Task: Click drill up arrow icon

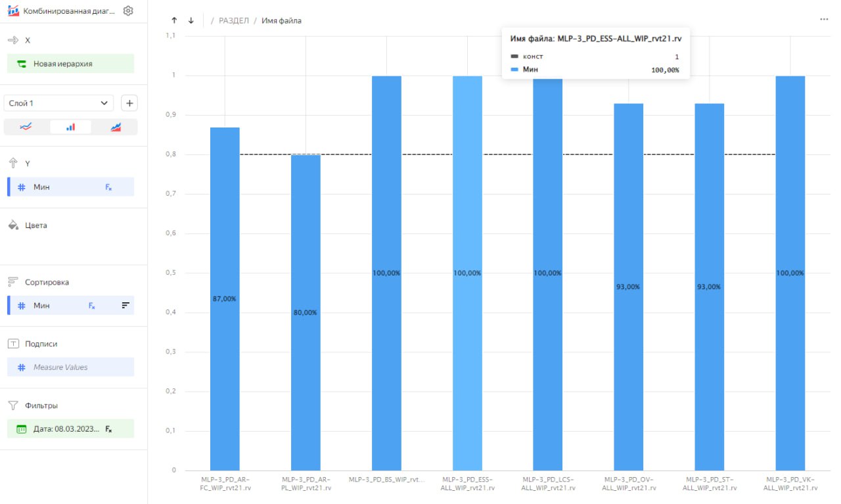Action: point(174,20)
